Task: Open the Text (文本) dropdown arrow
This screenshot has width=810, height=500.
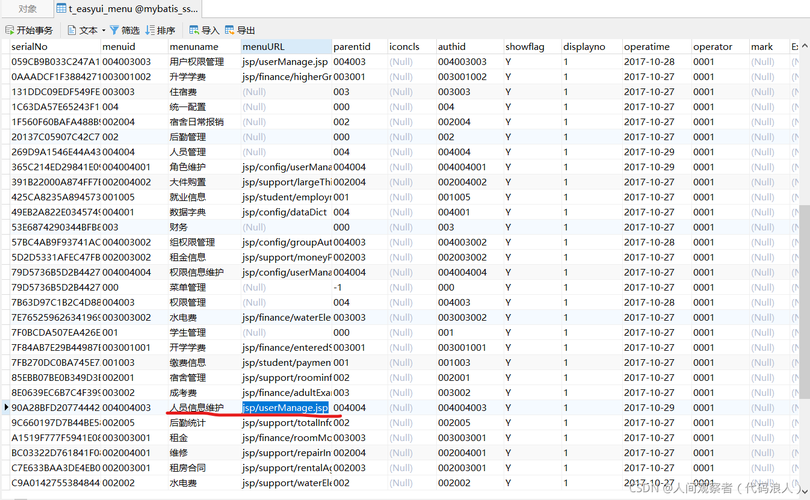Action: (x=103, y=30)
